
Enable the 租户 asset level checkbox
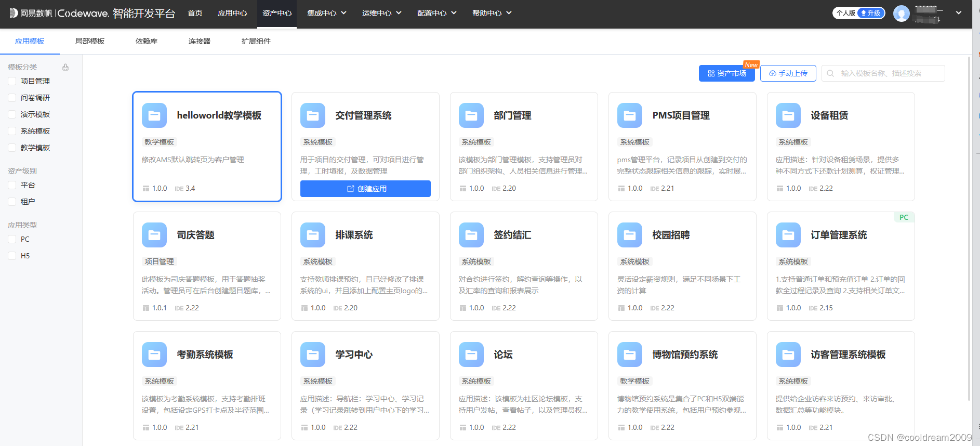click(x=12, y=202)
